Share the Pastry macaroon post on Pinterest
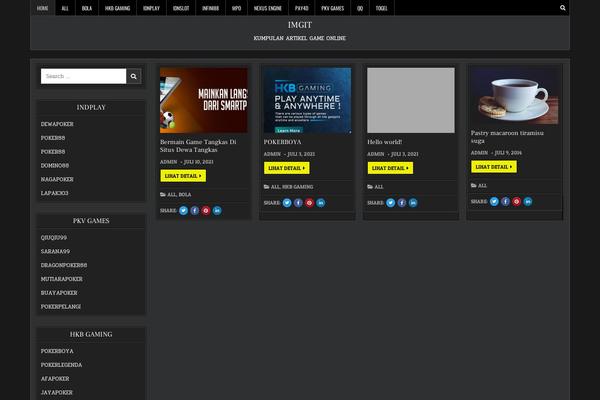The height and width of the screenshot is (400, 600). (517, 201)
